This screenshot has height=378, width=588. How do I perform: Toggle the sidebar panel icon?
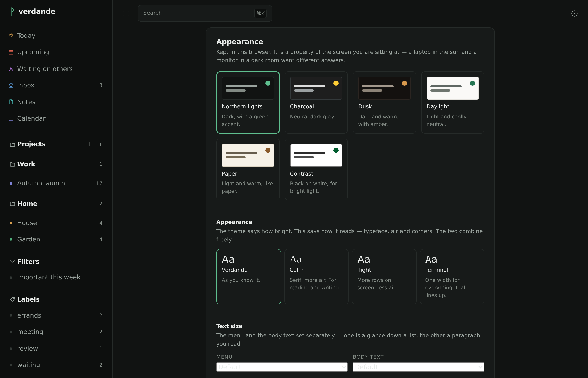[126, 13]
